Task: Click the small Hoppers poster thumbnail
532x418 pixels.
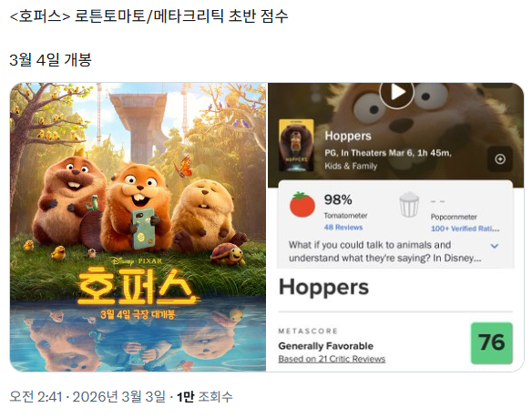Action: point(296,145)
